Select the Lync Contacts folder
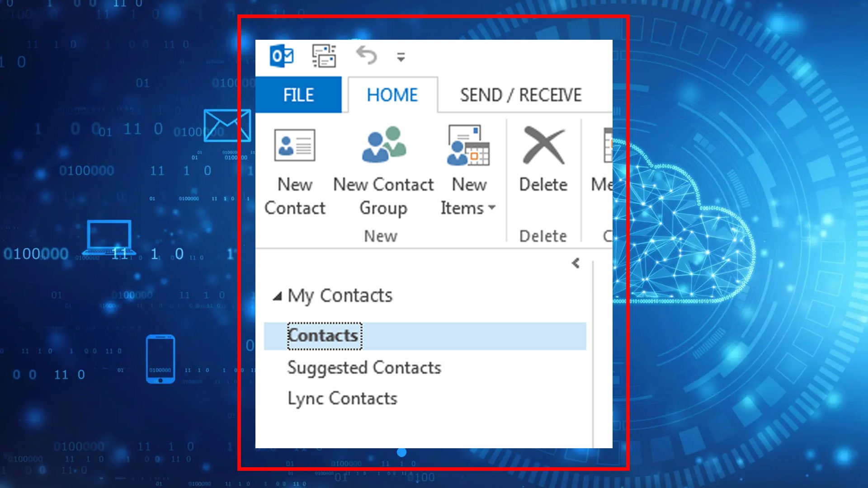 tap(342, 398)
